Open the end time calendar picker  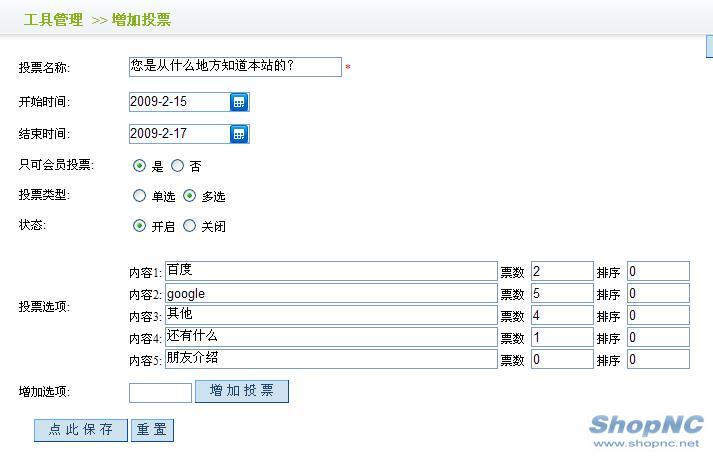(239, 134)
